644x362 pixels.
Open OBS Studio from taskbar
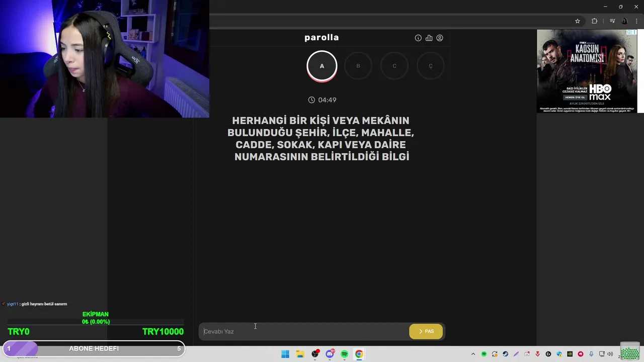[315, 354]
